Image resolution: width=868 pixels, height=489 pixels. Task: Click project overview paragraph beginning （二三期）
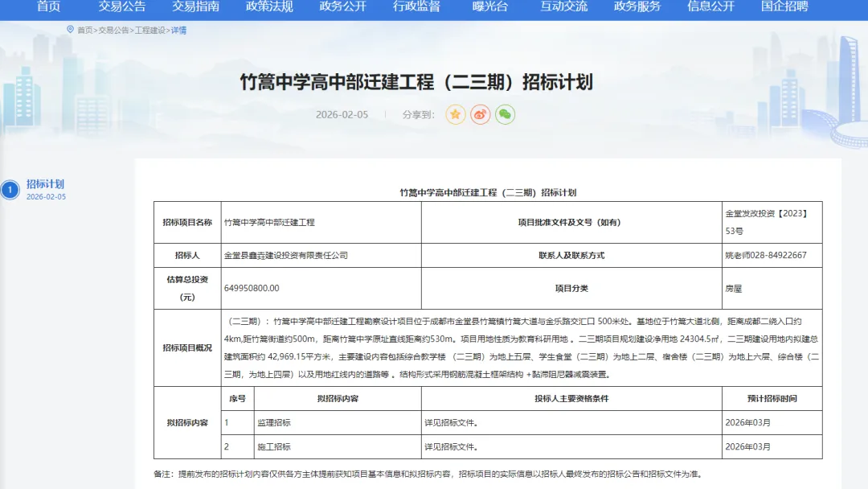(522, 347)
